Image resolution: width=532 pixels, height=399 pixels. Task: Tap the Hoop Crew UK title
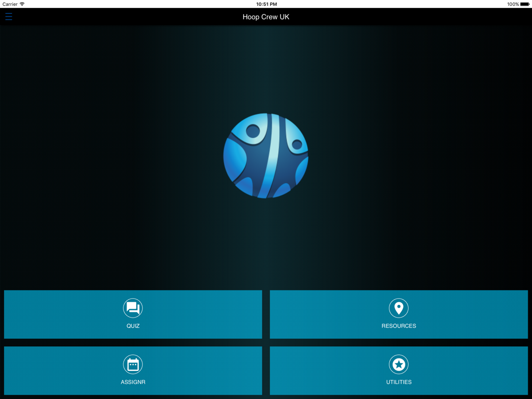[266, 17]
